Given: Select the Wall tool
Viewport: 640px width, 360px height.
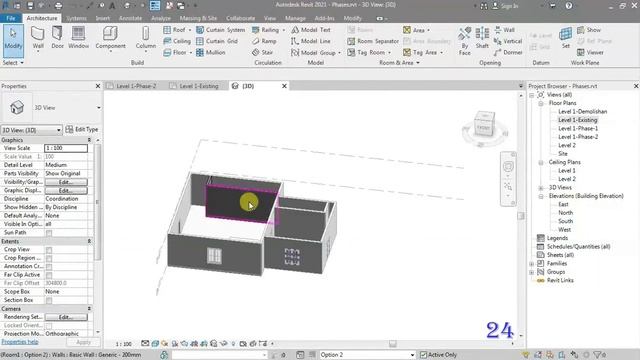Looking at the screenshot, I should pos(38,38).
